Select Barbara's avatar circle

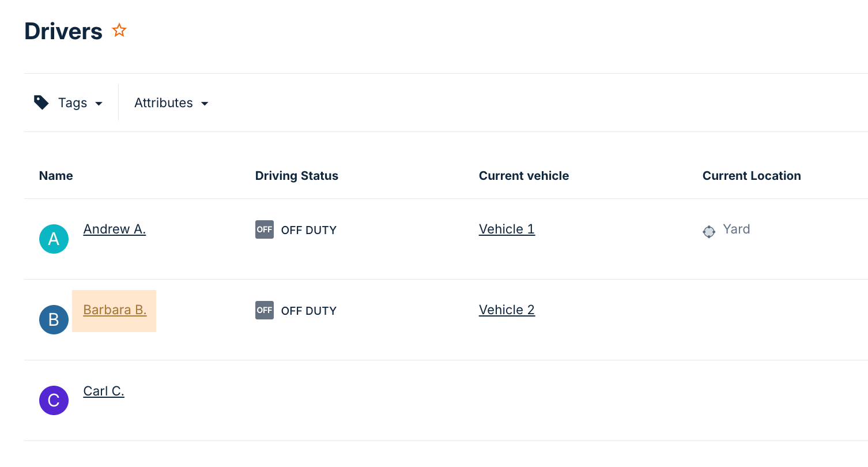pos(54,319)
